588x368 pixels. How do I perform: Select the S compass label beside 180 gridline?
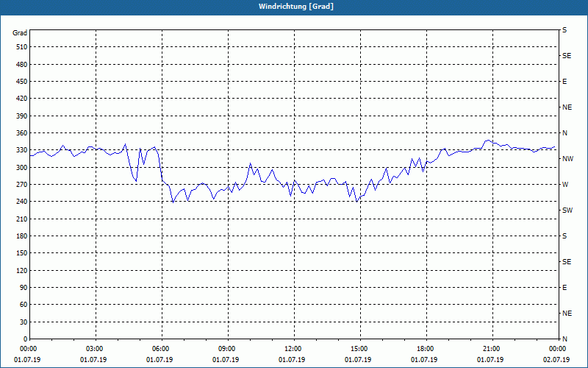(564, 236)
